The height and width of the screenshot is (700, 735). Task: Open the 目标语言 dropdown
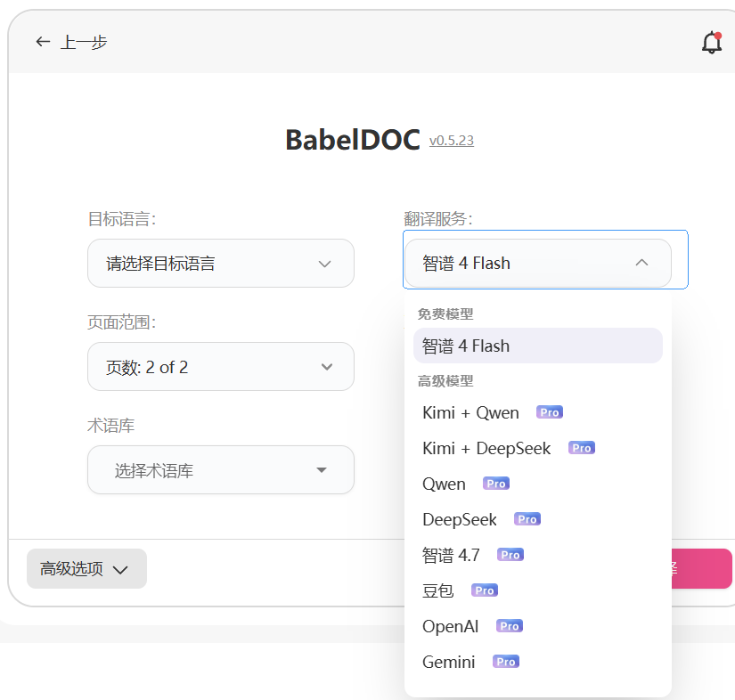pos(221,264)
